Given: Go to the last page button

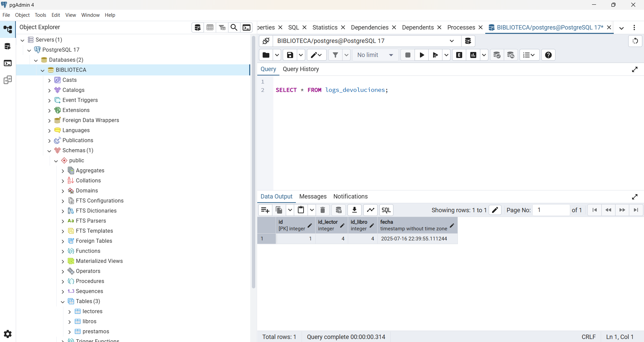Looking at the screenshot, I should pyautogui.click(x=636, y=210).
